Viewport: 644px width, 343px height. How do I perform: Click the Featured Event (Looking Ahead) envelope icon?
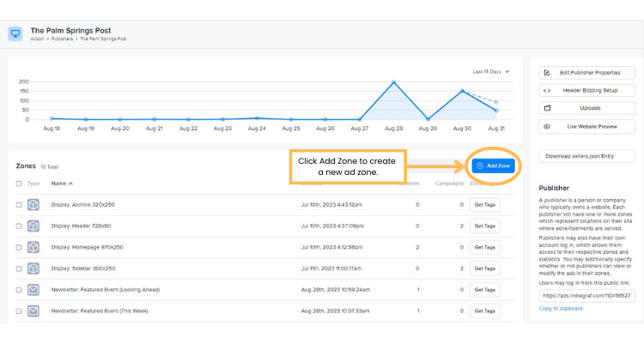(x=33, y=290)
